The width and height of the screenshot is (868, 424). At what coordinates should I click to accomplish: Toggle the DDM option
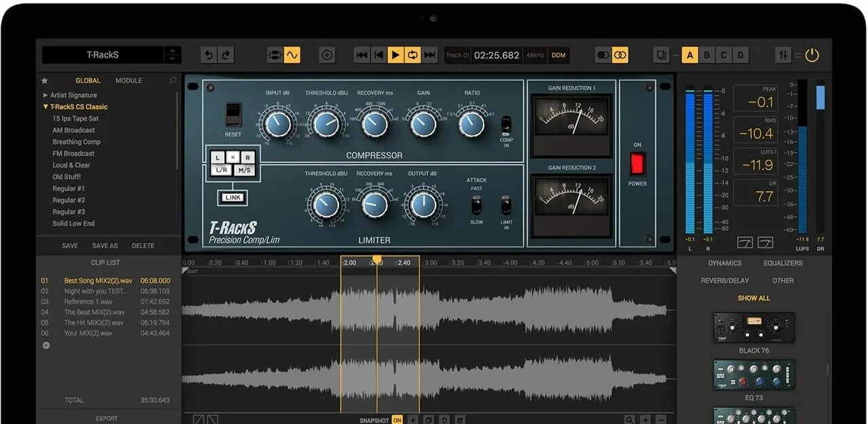click(x=558, y=56)
